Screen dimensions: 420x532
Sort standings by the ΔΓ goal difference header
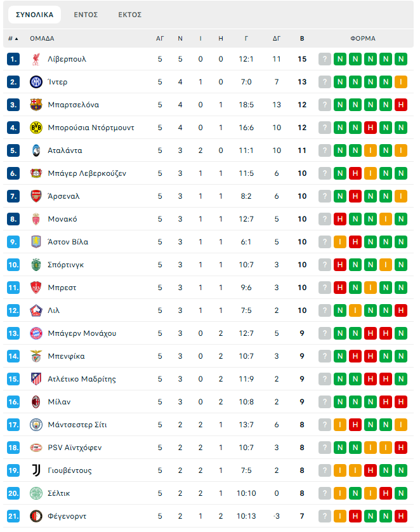tap(277, 39)
